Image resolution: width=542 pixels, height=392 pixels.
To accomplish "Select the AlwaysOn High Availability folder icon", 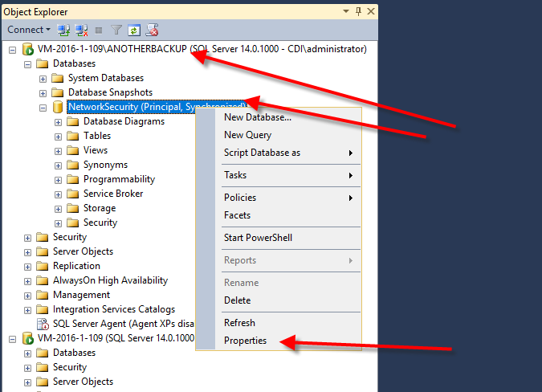I will [x=43, y=280].
